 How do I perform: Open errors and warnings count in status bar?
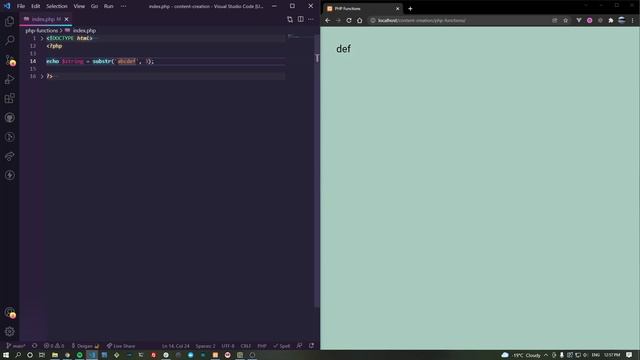54,346
